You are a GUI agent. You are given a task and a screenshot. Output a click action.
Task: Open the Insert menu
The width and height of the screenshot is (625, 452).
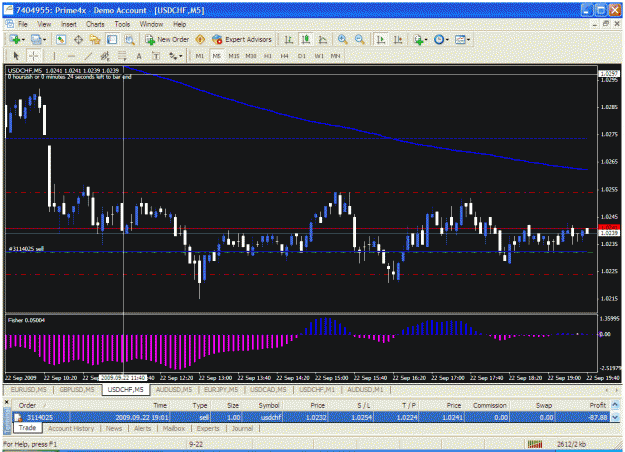pyautogui.click(x=69, y=24)
